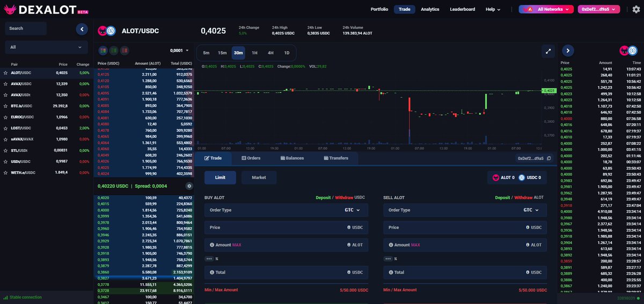The image size is (644, 304).
Task: Select the Market order type
Action: 259,177
